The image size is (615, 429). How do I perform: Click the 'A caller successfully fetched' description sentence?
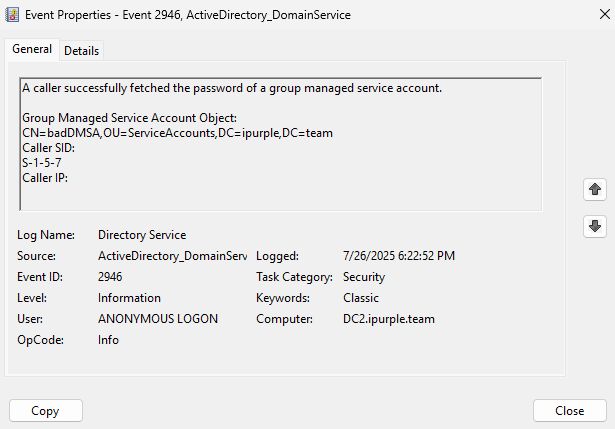pyautogui.click(x=232, y=88)
